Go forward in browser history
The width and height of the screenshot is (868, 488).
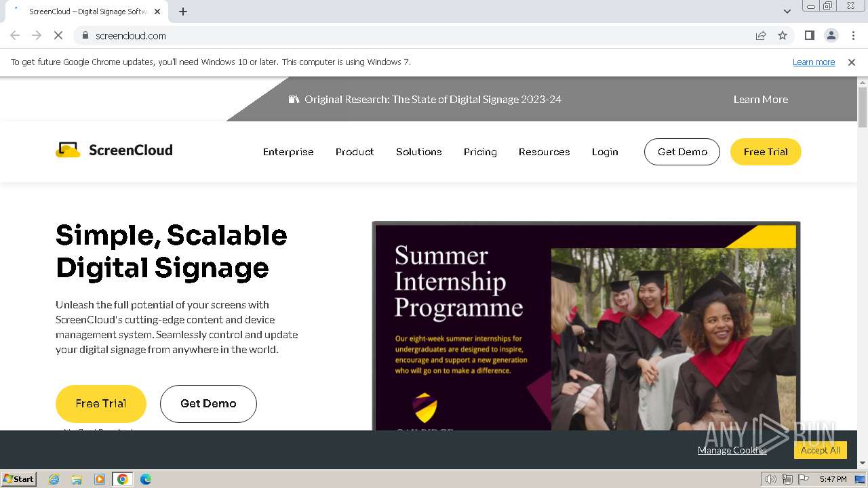[37, 35]
